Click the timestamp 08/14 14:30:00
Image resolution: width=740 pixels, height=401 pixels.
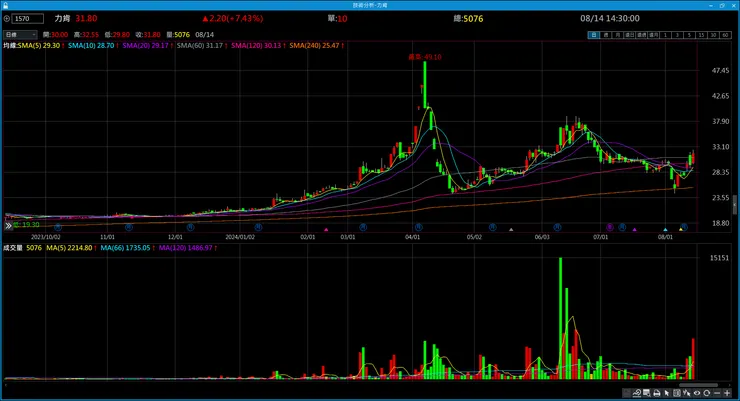pos(610,18)
